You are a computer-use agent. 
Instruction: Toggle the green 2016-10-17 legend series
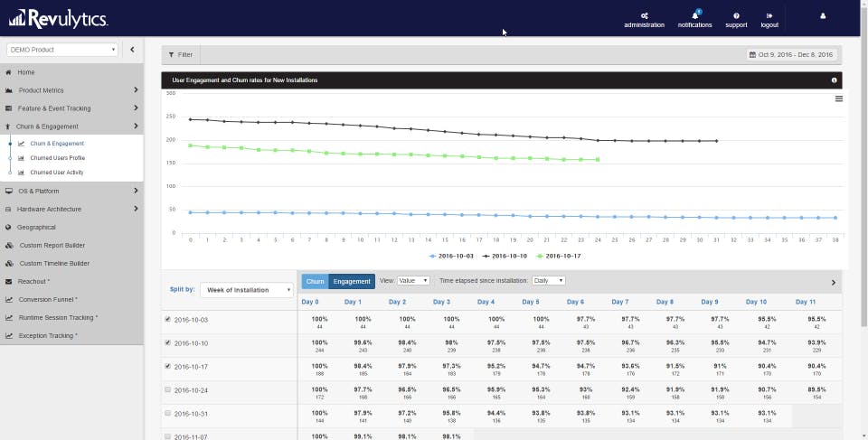[559, 257]
